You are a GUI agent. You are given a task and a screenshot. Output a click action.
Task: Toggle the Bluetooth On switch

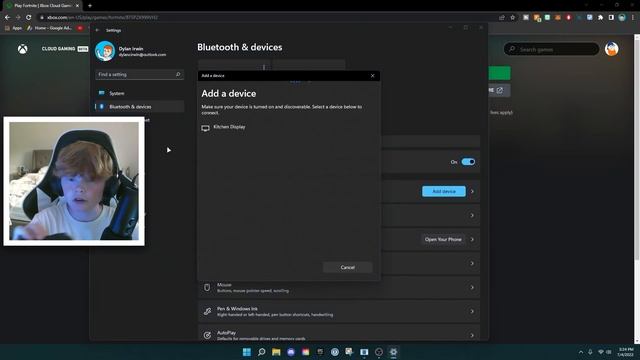pyautogui.click(x=468, y=162)
